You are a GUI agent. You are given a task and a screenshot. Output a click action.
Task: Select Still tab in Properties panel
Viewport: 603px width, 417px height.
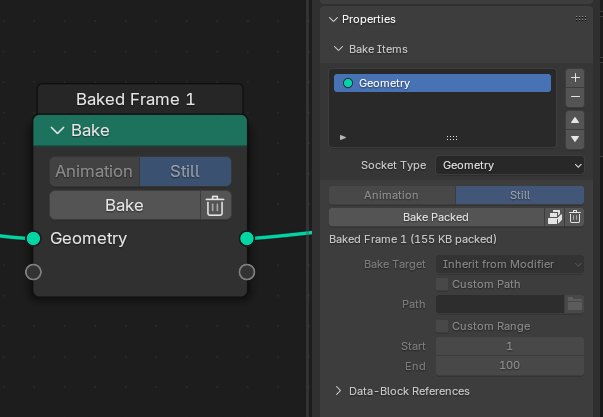519,195
